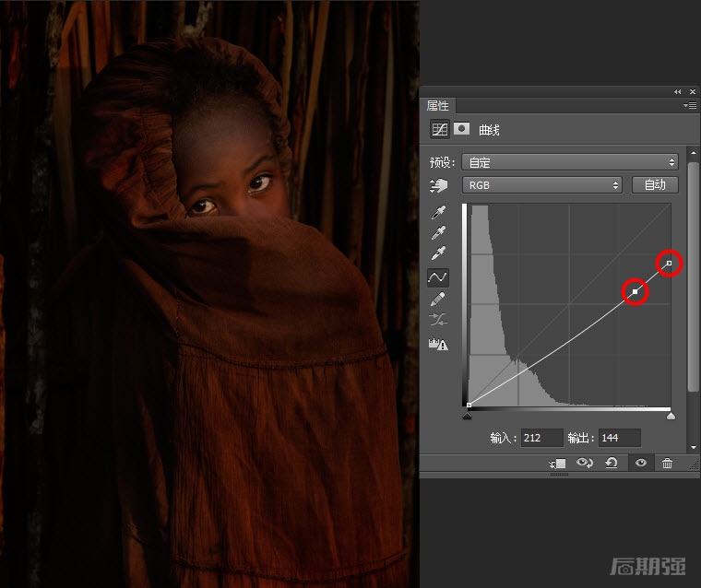
Task: Select the layer mask icon
Action: tap(461, 129)
